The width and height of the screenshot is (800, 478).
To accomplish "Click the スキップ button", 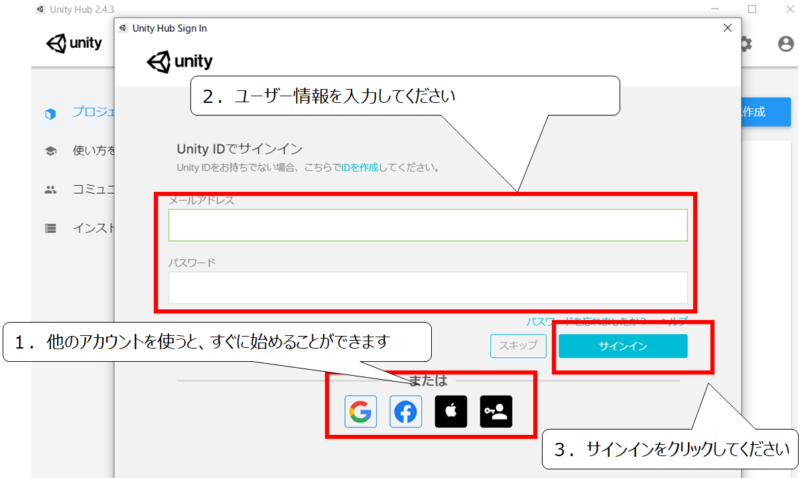I will (x=518, y=346).
